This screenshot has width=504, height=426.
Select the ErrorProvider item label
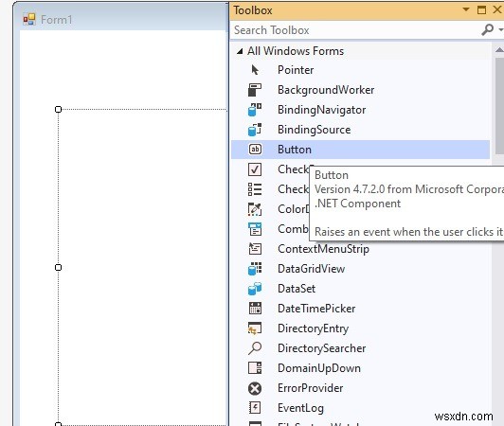(x=310, y=388)
